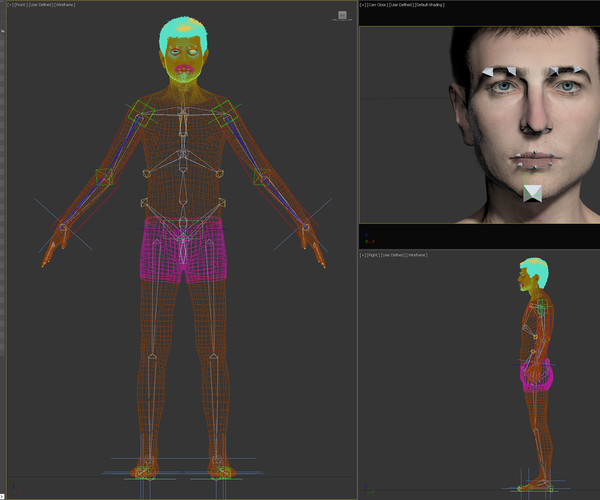Open the Cam Close view label menu
This screenshot has height=500, width=600.
(377, 5)
